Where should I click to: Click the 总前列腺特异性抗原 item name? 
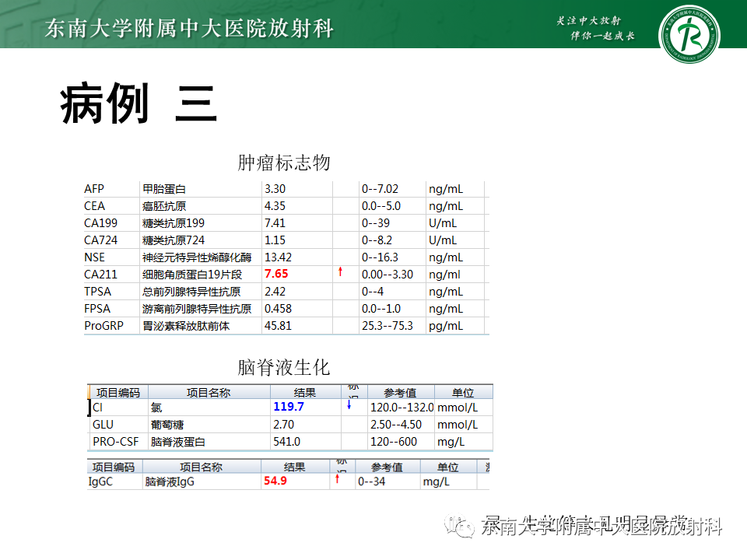point(191,292)
